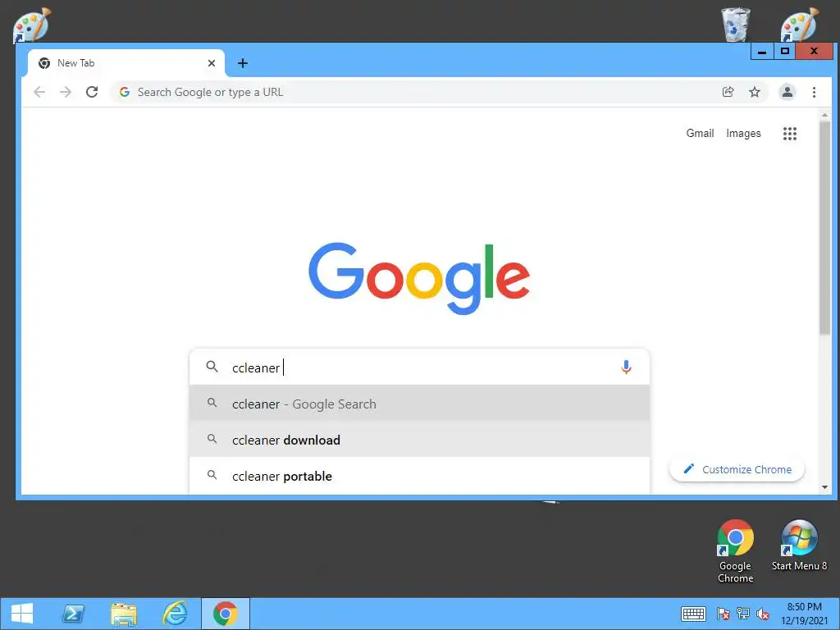Viewport: 840px width, 630px height.
Task: Open the Chrome profile avatar
Action: (x=787, y=92)
